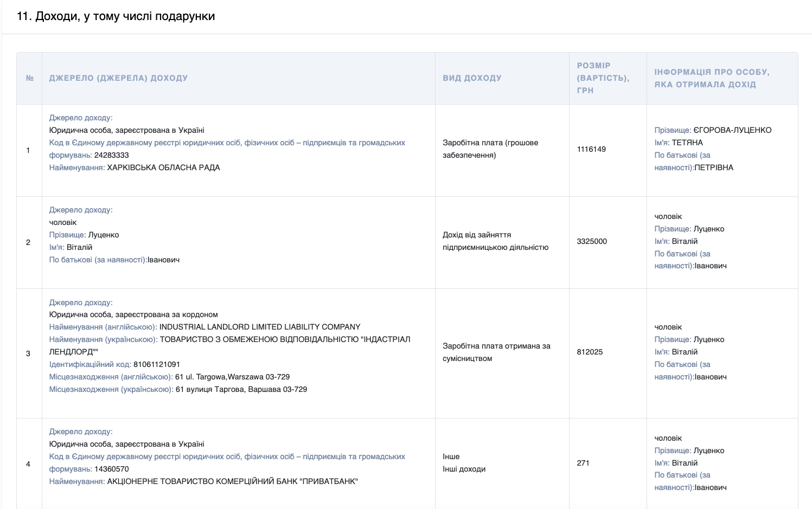Click "Ім'я: Віталій" in row 2 source
812x509 pixels.
pyautogui.click(x=71, y=247)
